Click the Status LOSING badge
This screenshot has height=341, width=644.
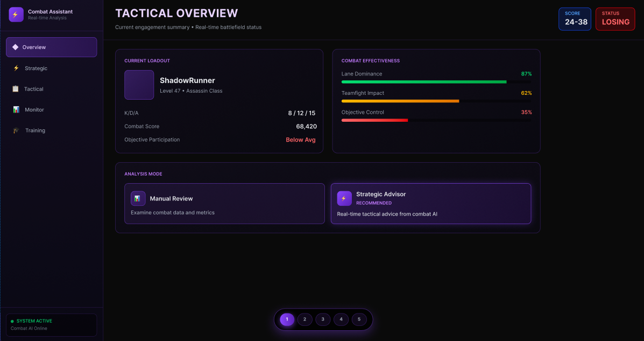[x=615, y=19]
